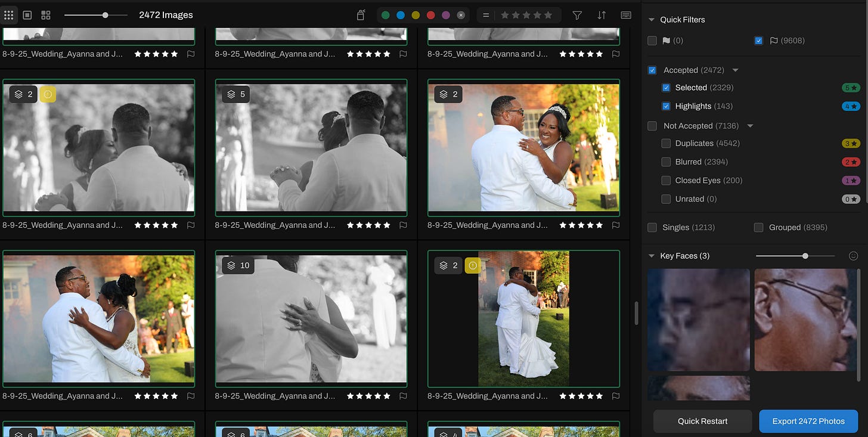
Task: Click the Quick Restart button
Action: [x=702, y=421]
